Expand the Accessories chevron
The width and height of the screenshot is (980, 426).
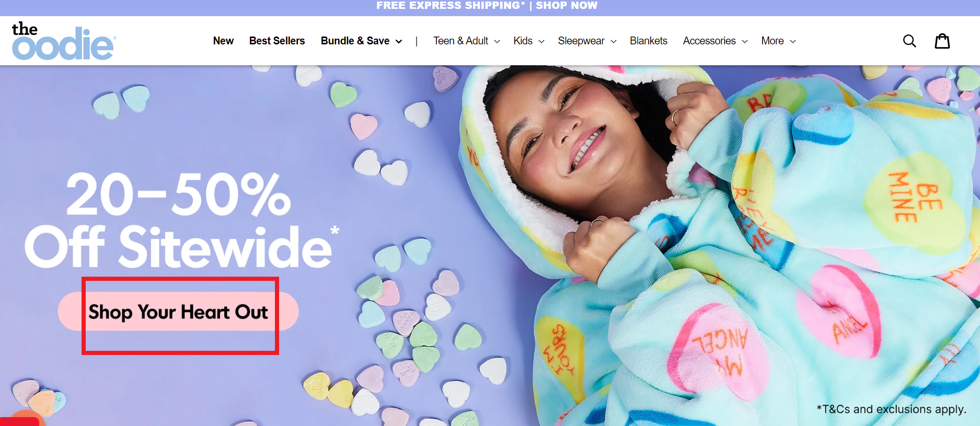745,41
